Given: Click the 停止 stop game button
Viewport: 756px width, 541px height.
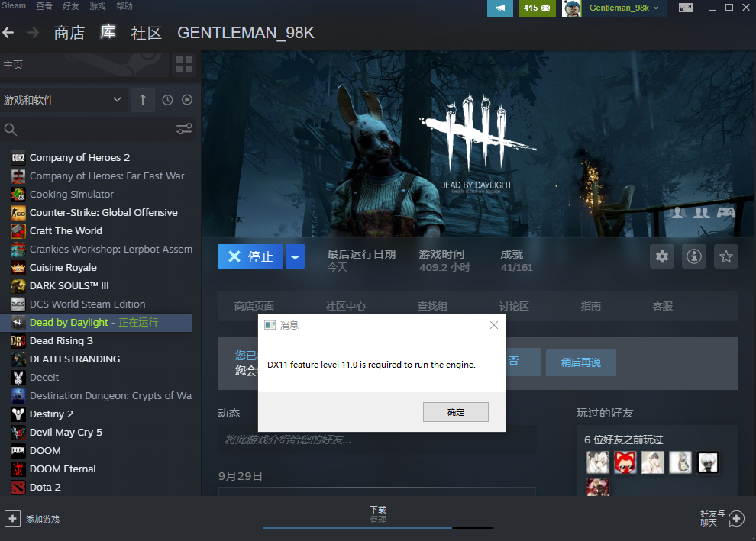Looking at the screenshot, I should point(250,256).
